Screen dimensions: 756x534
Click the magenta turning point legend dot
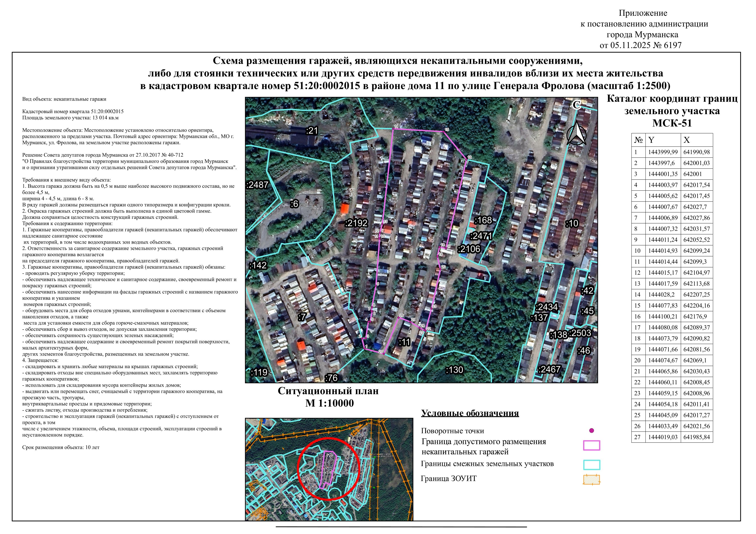pos(591,430)
